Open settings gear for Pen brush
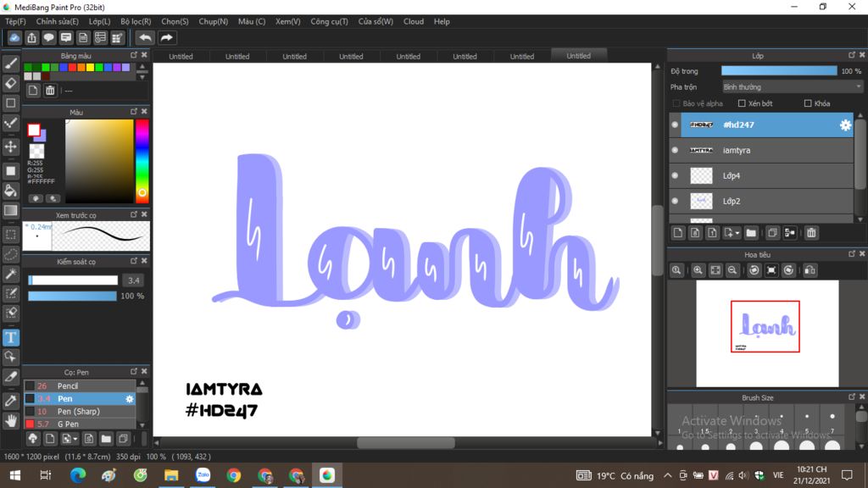Viewport: 868px width, 488px height. (130, 399)
